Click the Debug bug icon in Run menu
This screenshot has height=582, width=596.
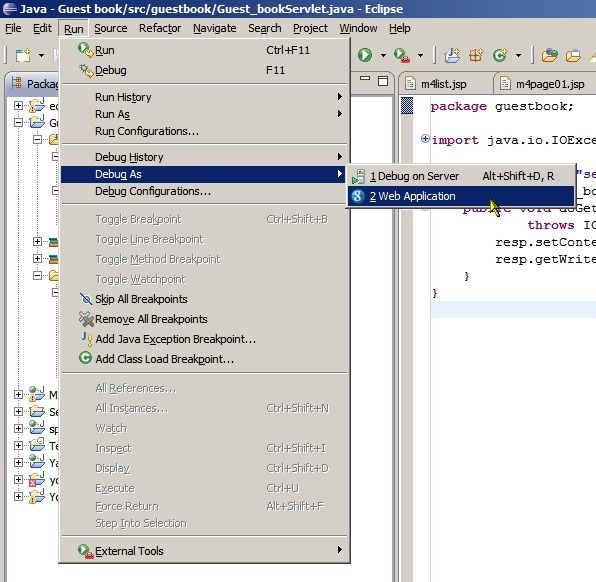coord(86,71)
